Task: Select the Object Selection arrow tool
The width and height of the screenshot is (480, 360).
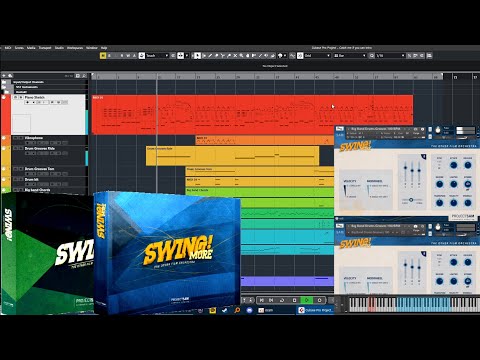Action: (x=198, y=56)
